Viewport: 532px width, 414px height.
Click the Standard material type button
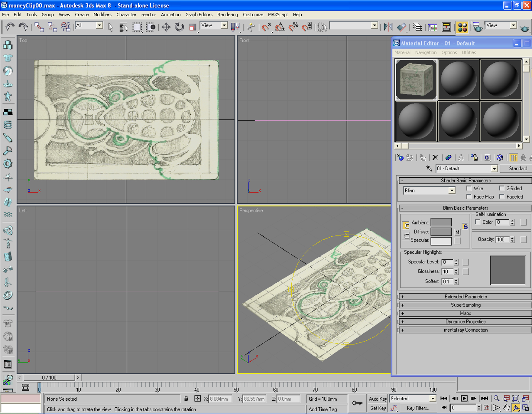[x=517, y=169]
